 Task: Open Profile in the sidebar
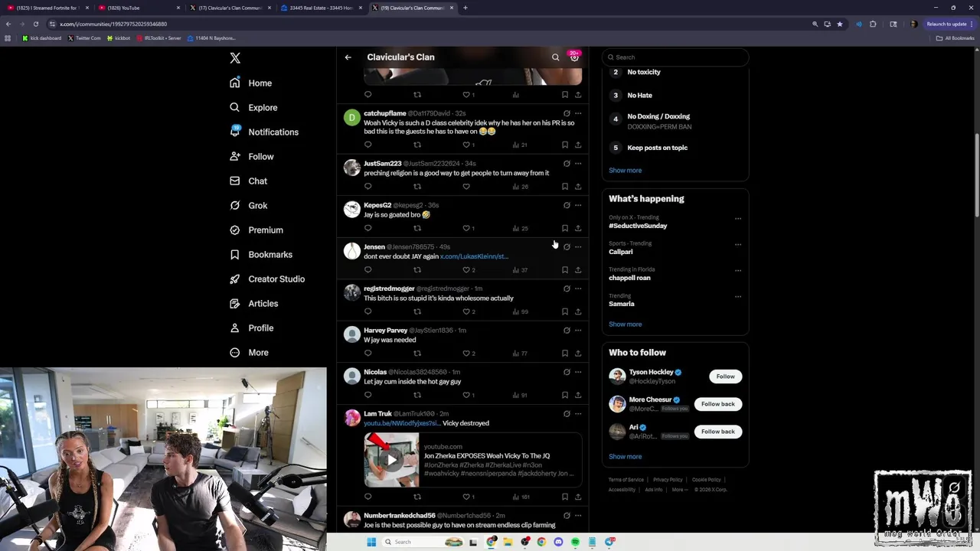[251, 328]
